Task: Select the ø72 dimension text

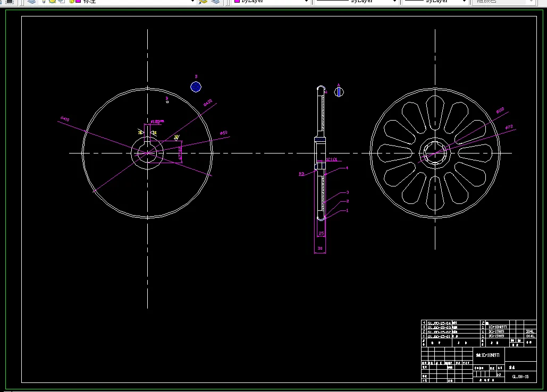Action: (509, 127)
